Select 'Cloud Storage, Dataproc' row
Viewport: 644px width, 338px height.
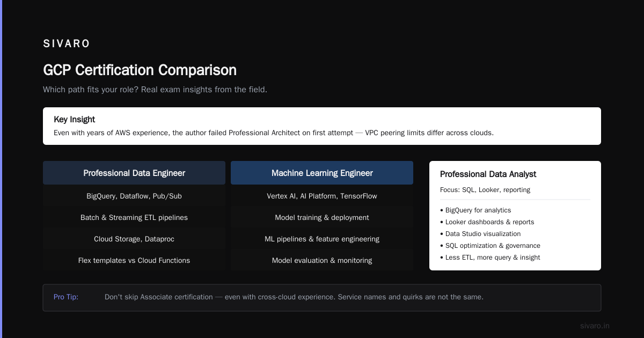[134, 239]
